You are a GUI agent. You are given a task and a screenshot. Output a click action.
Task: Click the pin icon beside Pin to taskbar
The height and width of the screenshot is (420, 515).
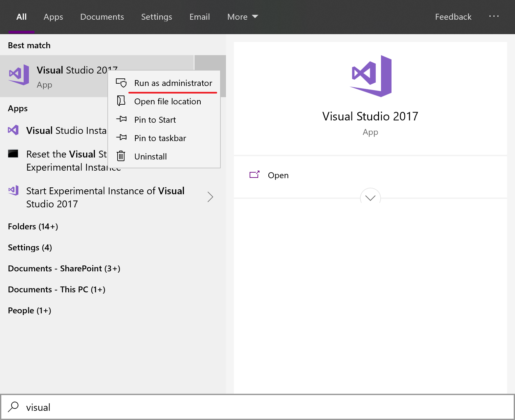(121, 137)
